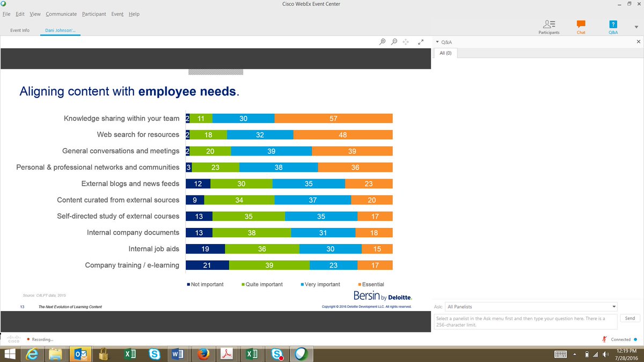Show hidden system tray icons

576,354
